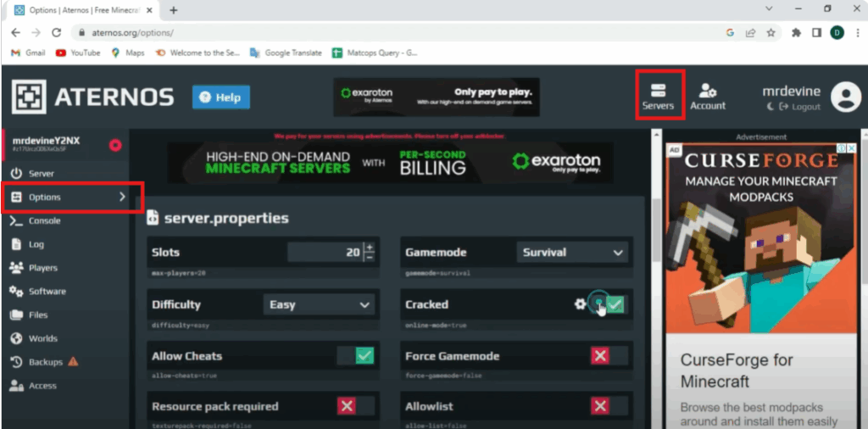Open the tab search chevron in Chrome
This screenshot has height=429, width=868.
(769, 8)
